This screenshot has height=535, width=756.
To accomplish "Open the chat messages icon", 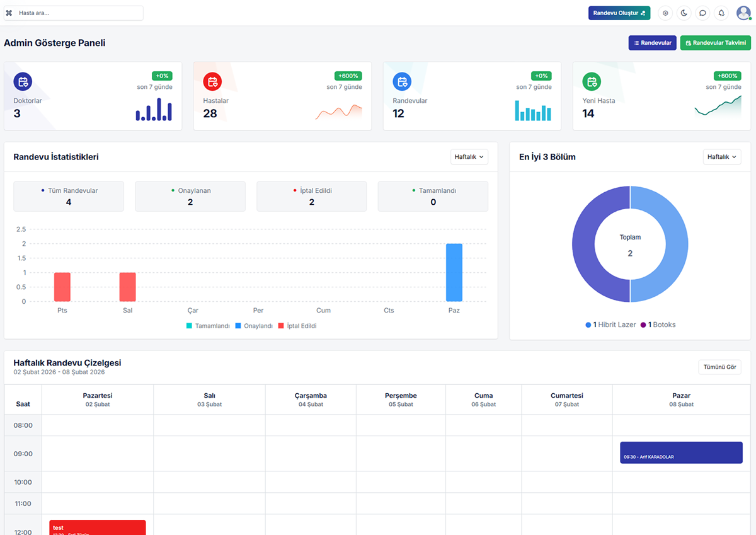I will (702, 13).
